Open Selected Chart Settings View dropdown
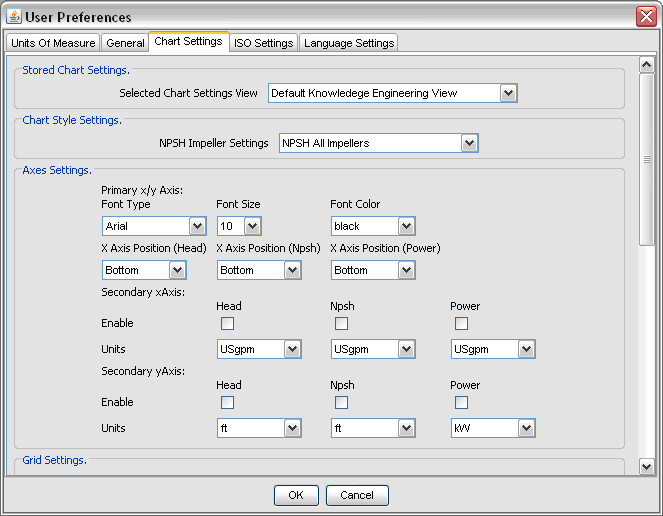Viewport: 663px width, 516px height. [392, 93]
